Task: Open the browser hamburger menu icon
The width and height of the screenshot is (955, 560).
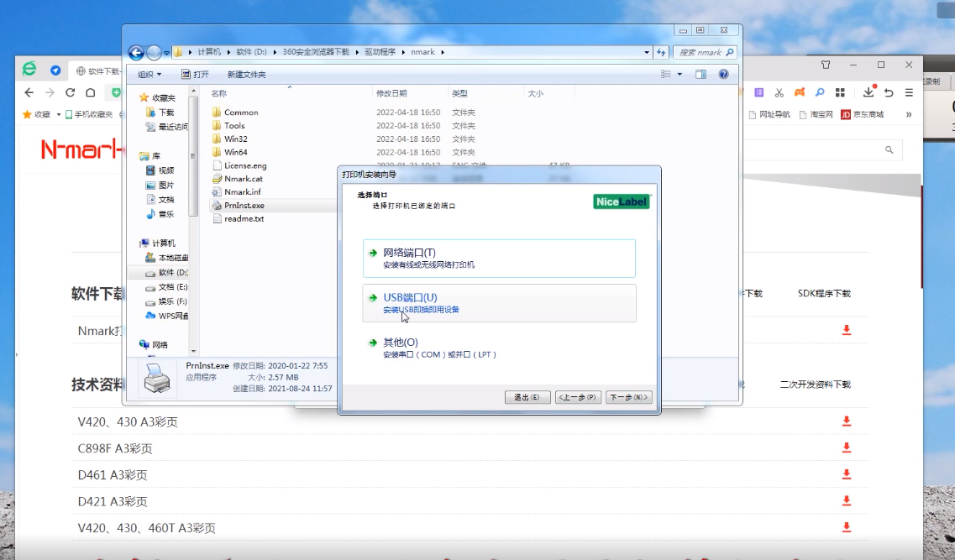Action: [909, 92]
